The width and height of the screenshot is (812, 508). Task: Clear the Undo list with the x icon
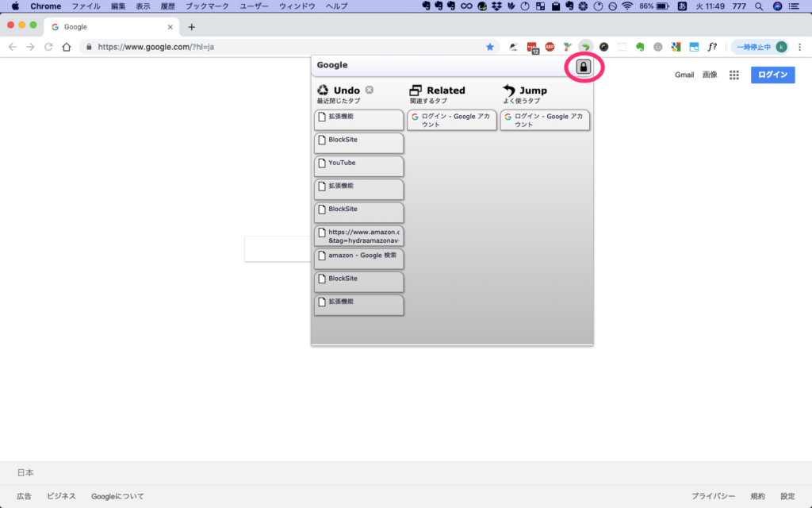point(370,90)
